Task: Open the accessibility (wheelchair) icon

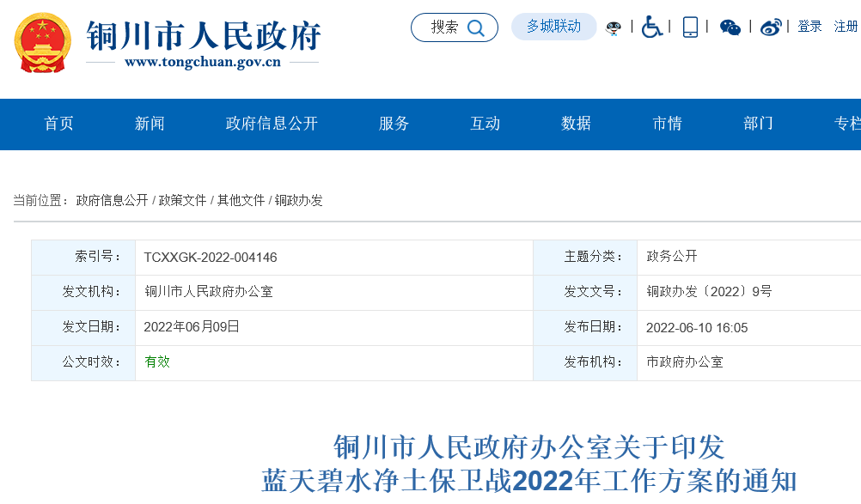Action: click(651, 27)
